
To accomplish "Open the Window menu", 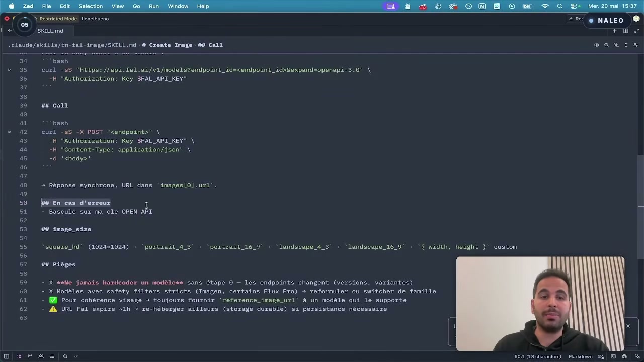I will coord(178,6).
